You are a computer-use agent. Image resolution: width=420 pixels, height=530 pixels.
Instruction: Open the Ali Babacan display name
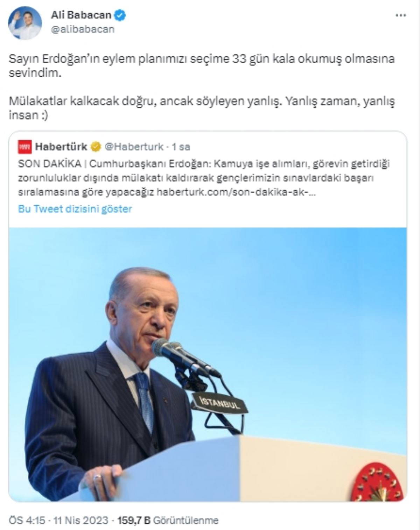81,15
